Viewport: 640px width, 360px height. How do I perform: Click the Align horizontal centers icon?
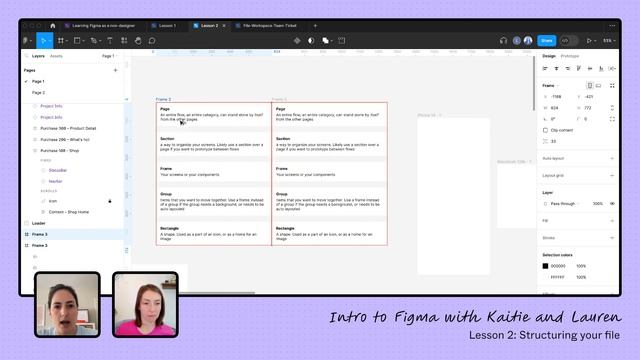click(x=556, y=69)
